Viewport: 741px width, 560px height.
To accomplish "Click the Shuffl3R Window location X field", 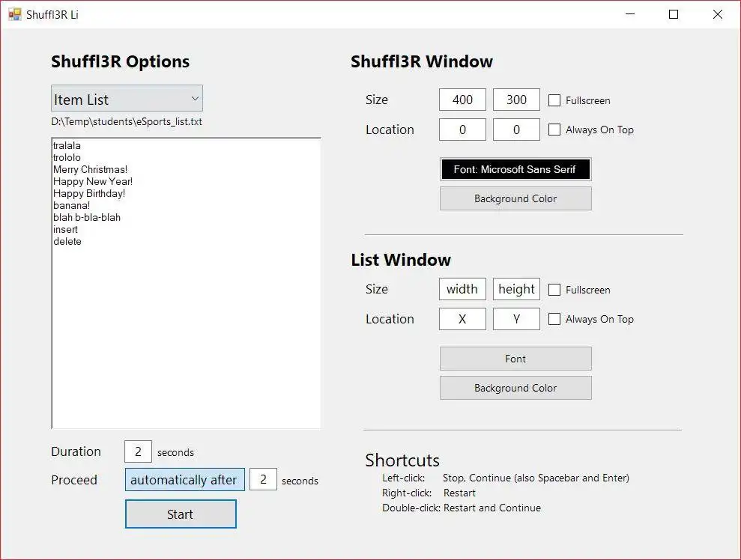I will pyautogui.click(x=462, y=130).
